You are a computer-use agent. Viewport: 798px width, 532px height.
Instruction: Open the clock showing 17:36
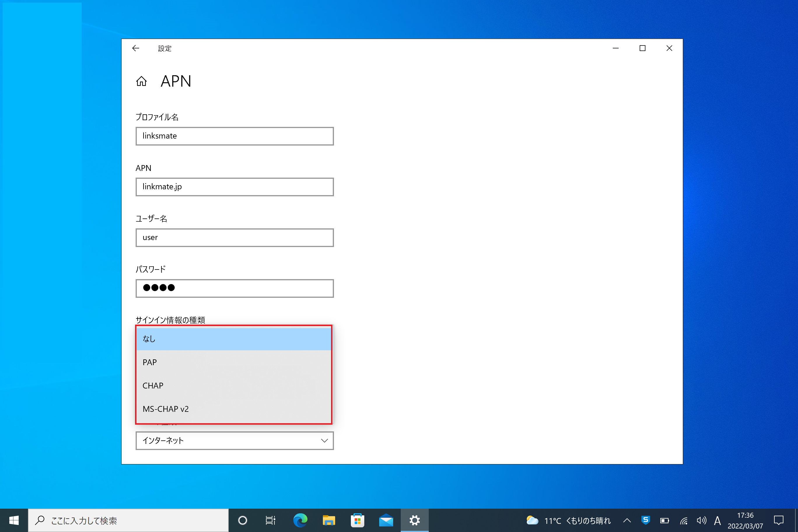pos(745,520)
